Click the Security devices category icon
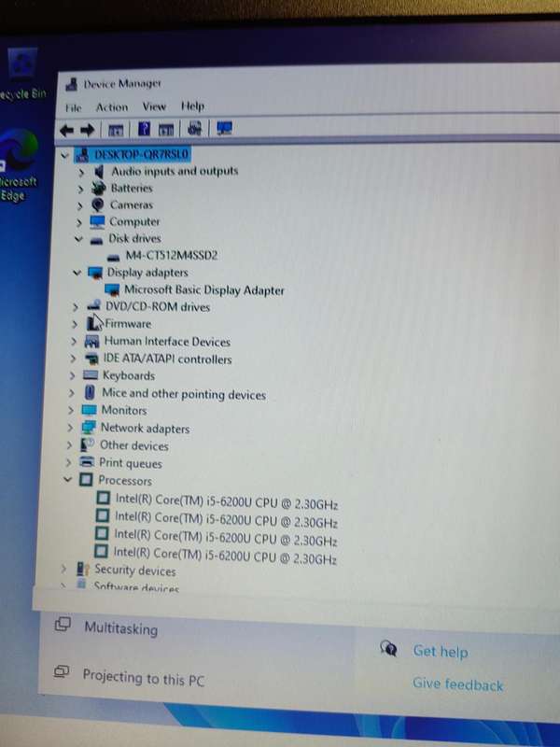Viewport: 560px width, 747px height. pos(82,569)
